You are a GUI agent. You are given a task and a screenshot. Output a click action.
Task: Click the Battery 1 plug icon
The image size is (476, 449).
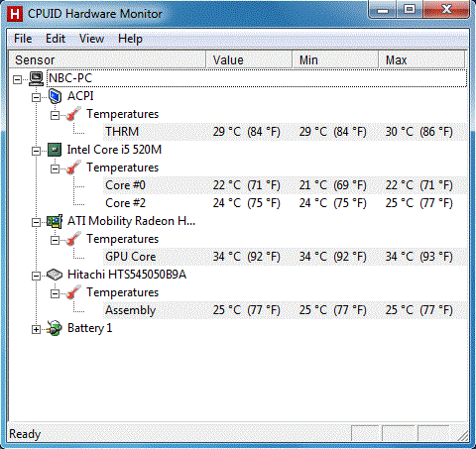click(x=55, y=328)
